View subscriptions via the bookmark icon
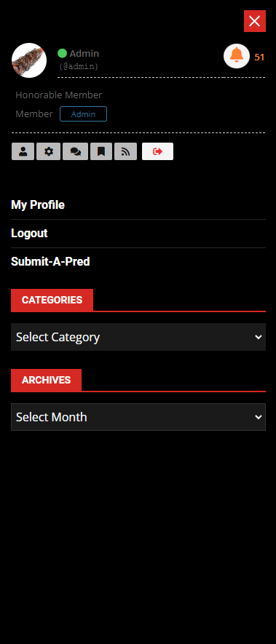This screenshot has height=644, width=276. pyautogui.click(x=101, y=151)
